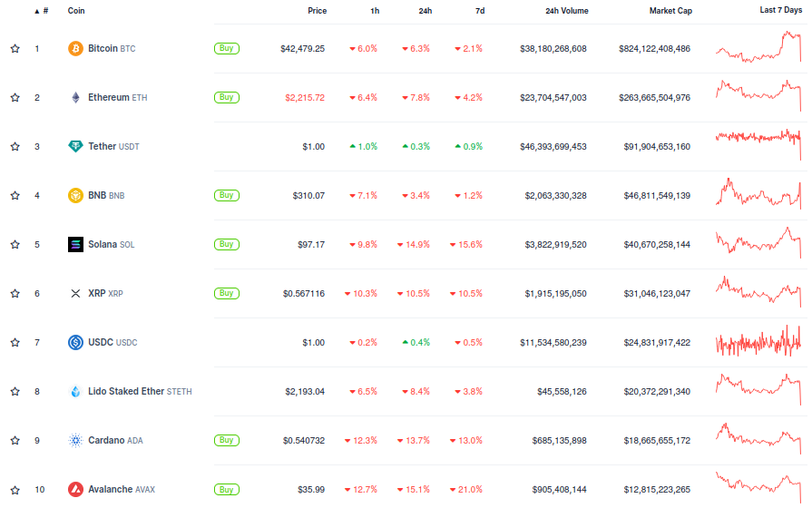Click the USDC logo icon
The height and width of the screenshot is (508, 812).
pos(75,342)
